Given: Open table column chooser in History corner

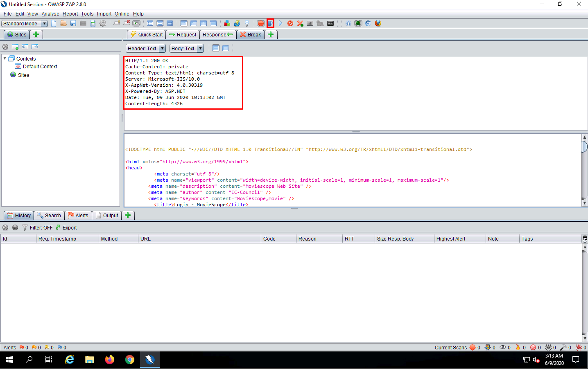Looking at the screenshot, I should (585, 239).
